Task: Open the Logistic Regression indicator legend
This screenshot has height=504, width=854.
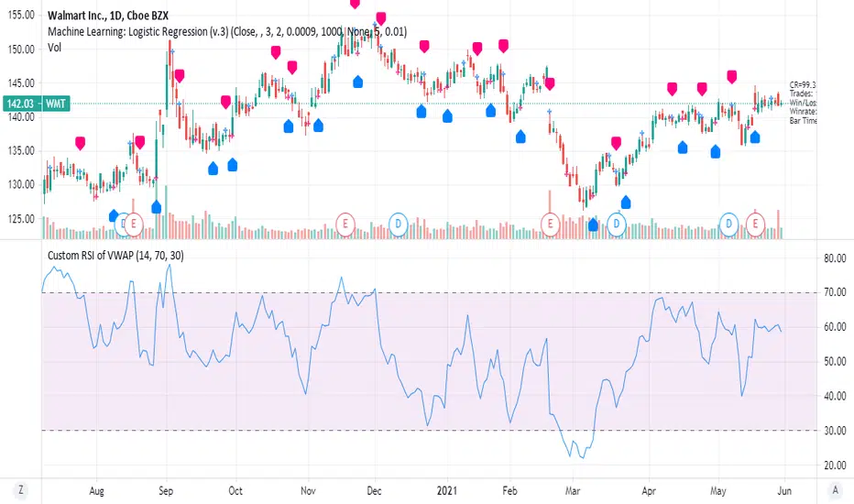Action: coord(227,31)
